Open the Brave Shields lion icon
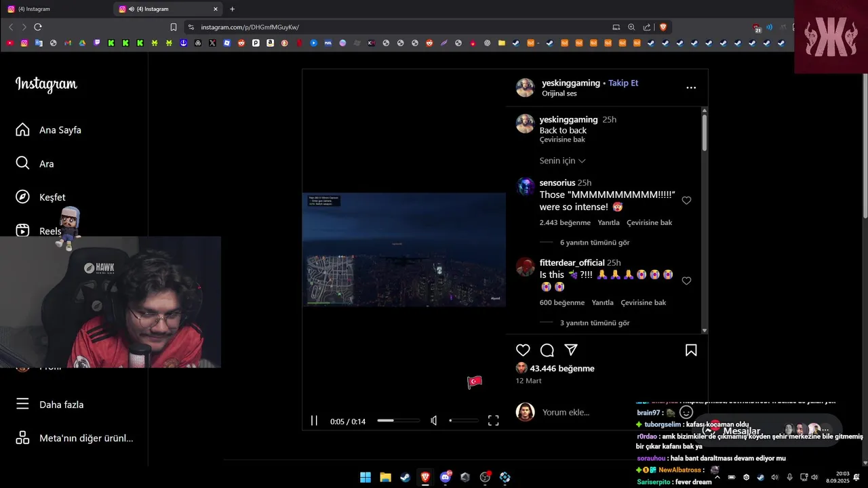 663,27
